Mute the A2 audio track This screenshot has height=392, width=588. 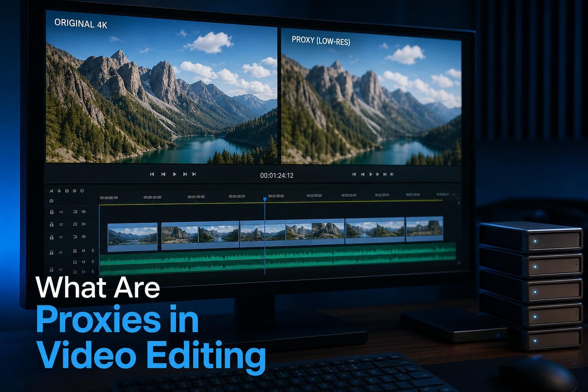click(84, 272)
